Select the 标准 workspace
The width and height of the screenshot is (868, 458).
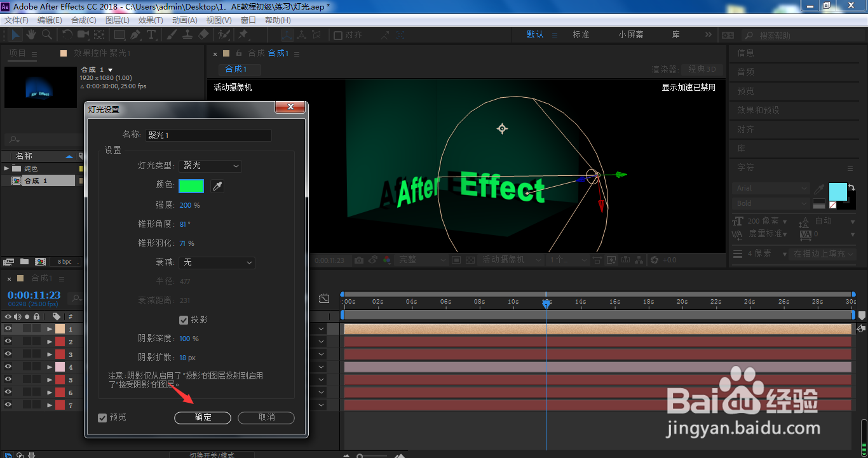click(x=581, y=34)
